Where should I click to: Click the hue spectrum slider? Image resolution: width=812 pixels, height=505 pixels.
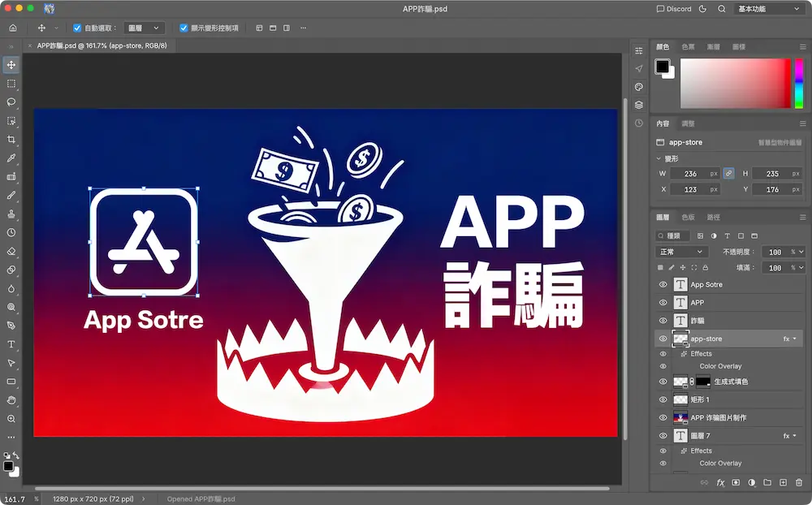click(x=799, y=84)
